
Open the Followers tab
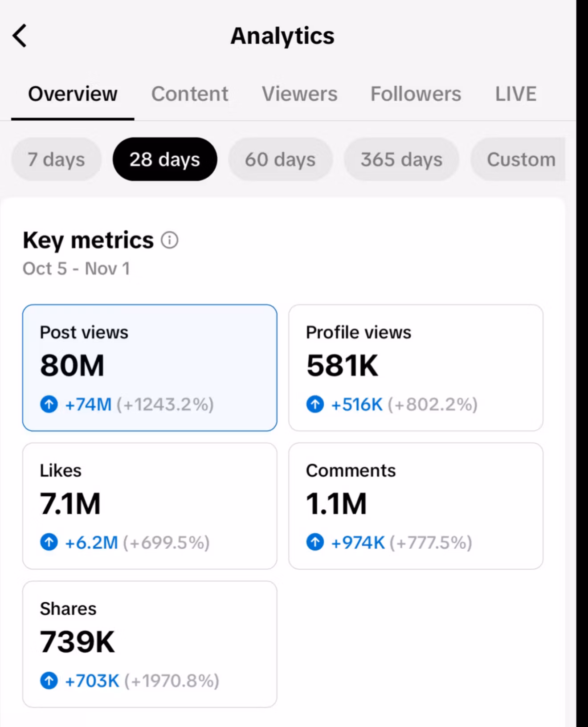pyautogui.click(x=416, y=94)
